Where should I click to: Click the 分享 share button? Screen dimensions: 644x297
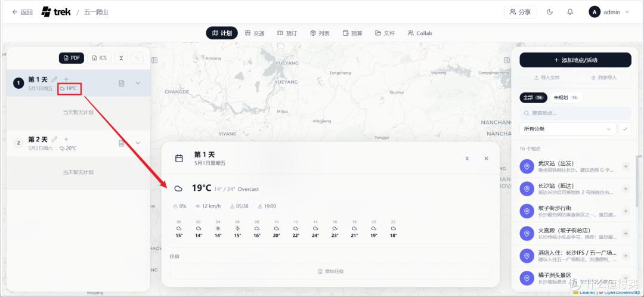(x=520, y=12)
